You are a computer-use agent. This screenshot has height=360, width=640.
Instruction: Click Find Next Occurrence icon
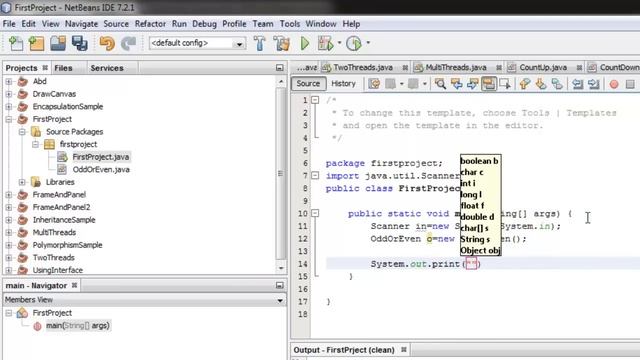pyautogui.click(x=472, y=84)
